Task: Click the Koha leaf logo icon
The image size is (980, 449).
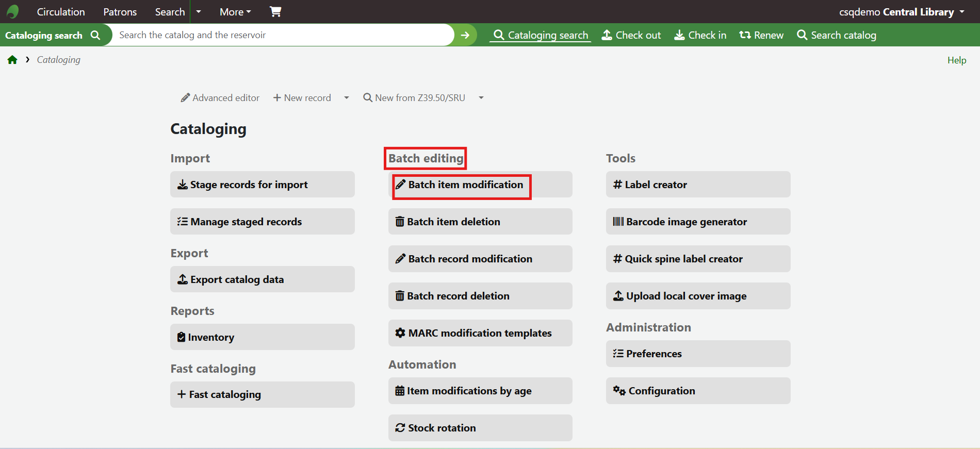Action: point(13,11)
